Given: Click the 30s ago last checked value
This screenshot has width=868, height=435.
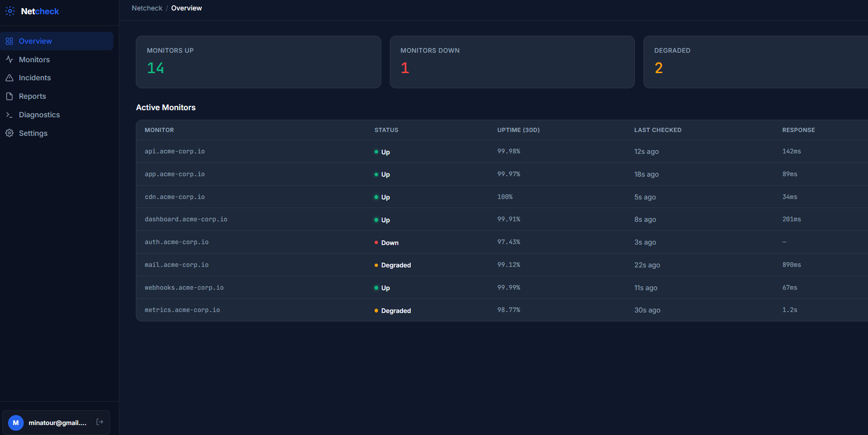Looking at the screenshot, I should pyautogui.click(x=647, y=310).
